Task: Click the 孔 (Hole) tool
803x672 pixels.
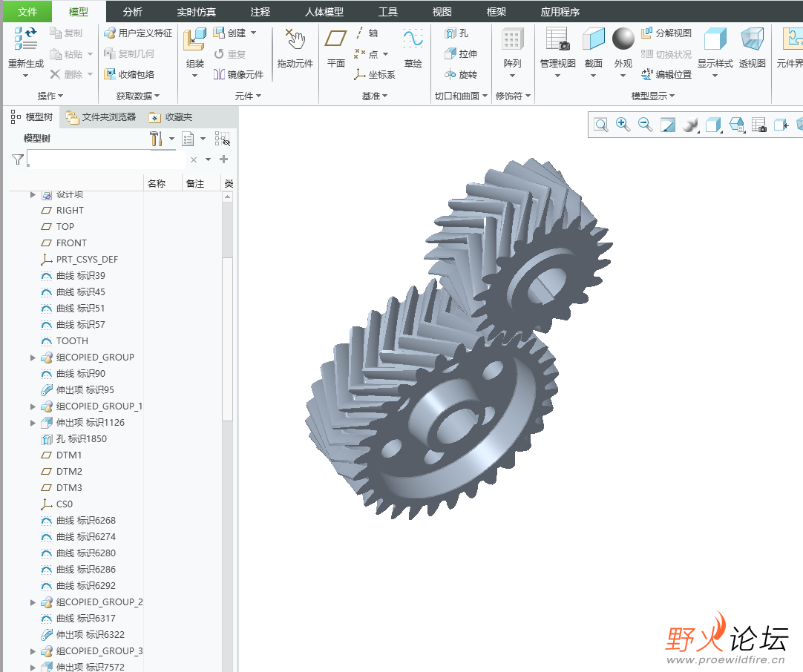Action: coord(456,33)
